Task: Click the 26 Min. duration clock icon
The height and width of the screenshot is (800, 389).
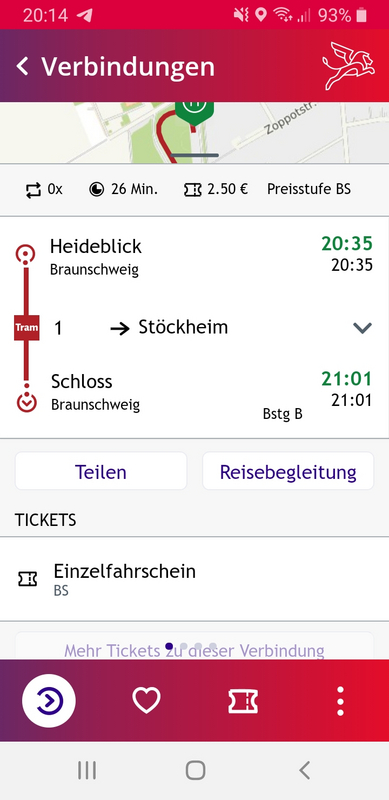Action: pyautogui.click(x=96, y=190)
